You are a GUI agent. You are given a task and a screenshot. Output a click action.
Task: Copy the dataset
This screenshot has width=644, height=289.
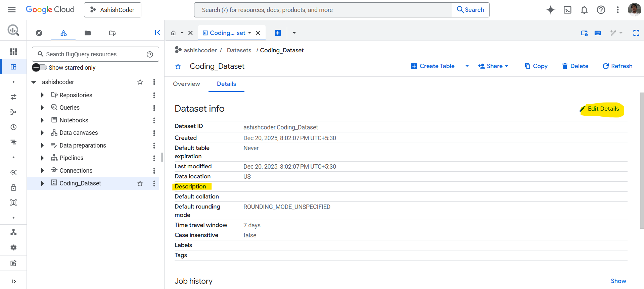tap(536, 66)
